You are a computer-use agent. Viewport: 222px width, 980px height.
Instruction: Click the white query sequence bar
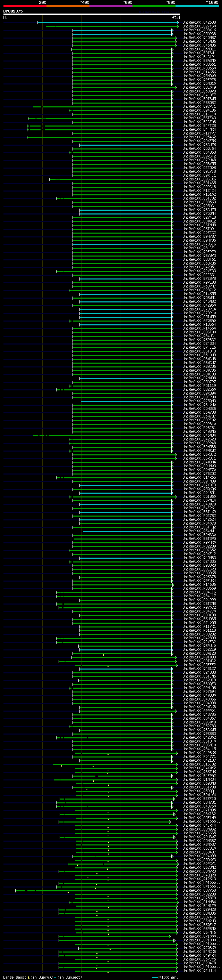click(x=92, y=14)
